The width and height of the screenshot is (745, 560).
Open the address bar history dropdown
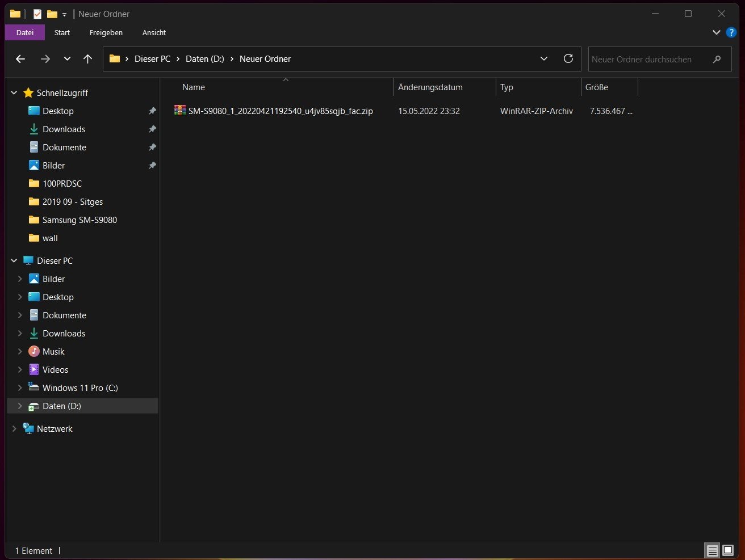[x=544, y=59]
